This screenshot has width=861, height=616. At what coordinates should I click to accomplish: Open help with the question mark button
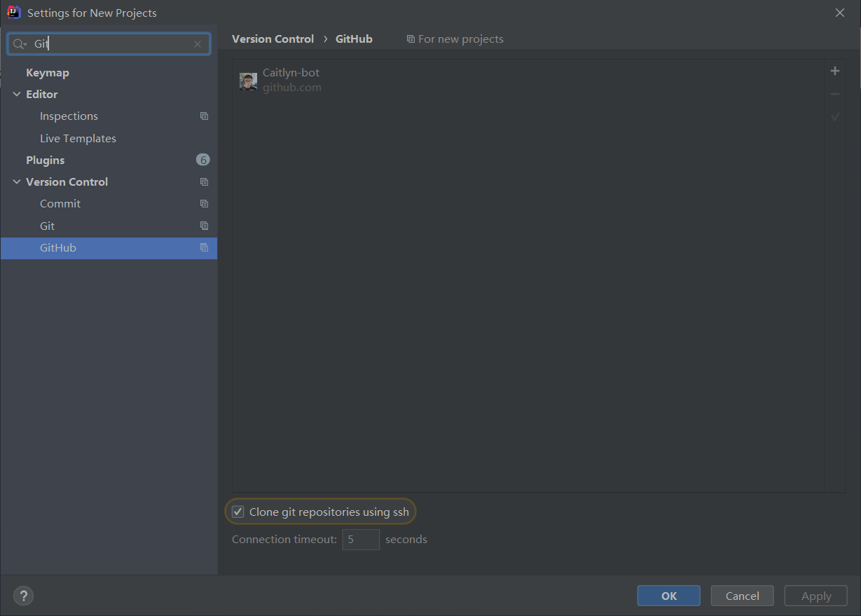[x=23, y=596]
